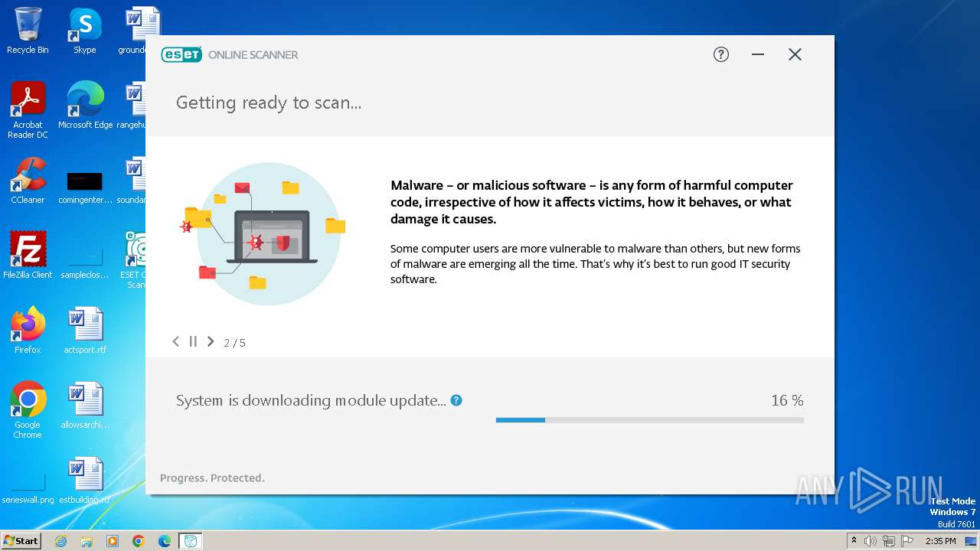Click the '16 %' progress value

[787, 400]
